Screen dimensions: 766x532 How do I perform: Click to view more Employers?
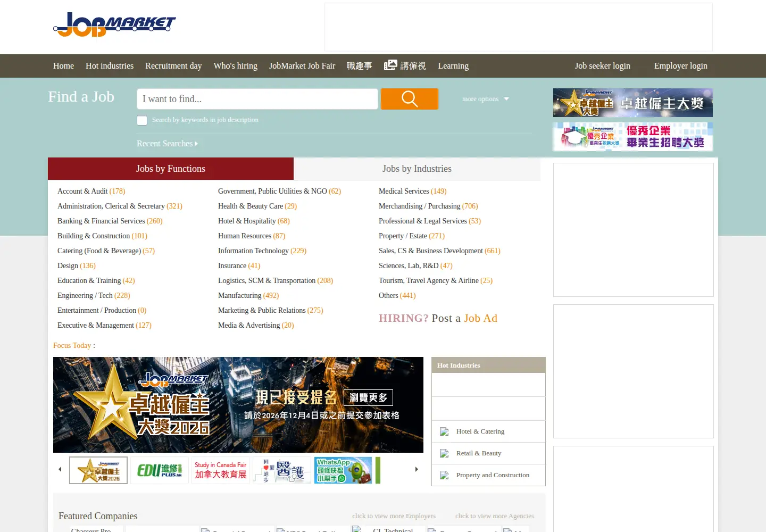pyautogui.click(x=394, y=516)
